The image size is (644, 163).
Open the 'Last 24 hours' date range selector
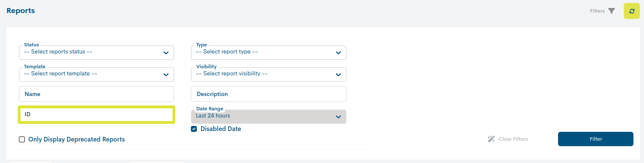coord(268,116)
